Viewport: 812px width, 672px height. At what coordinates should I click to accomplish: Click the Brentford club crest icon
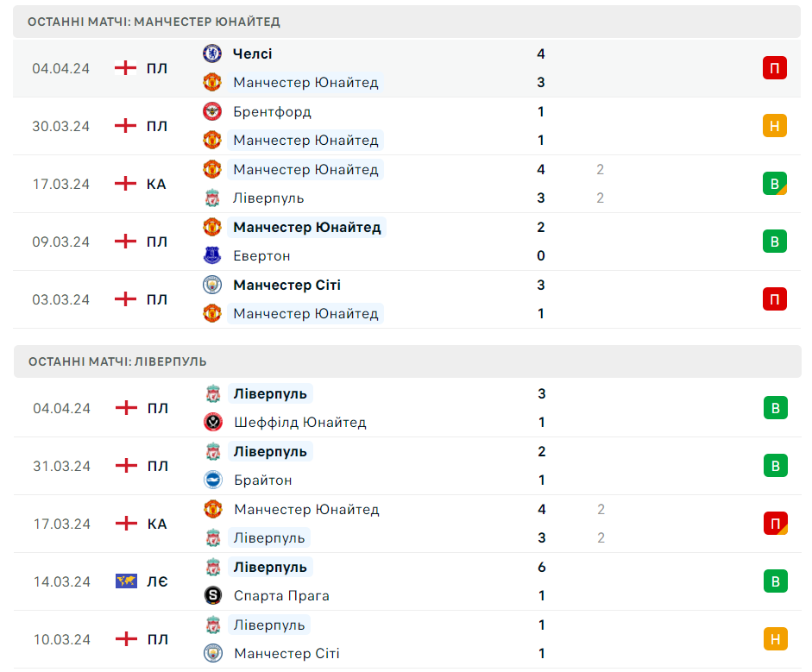(x=211, y=111)
